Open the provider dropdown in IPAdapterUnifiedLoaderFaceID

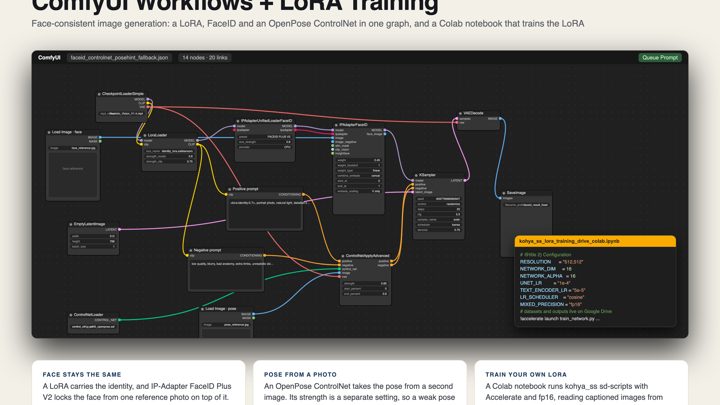264,147
